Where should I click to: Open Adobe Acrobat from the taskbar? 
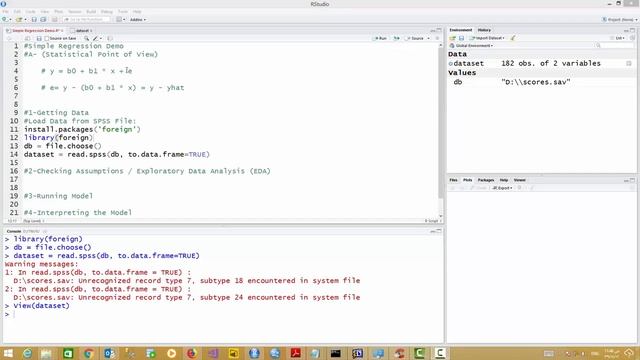296,353
